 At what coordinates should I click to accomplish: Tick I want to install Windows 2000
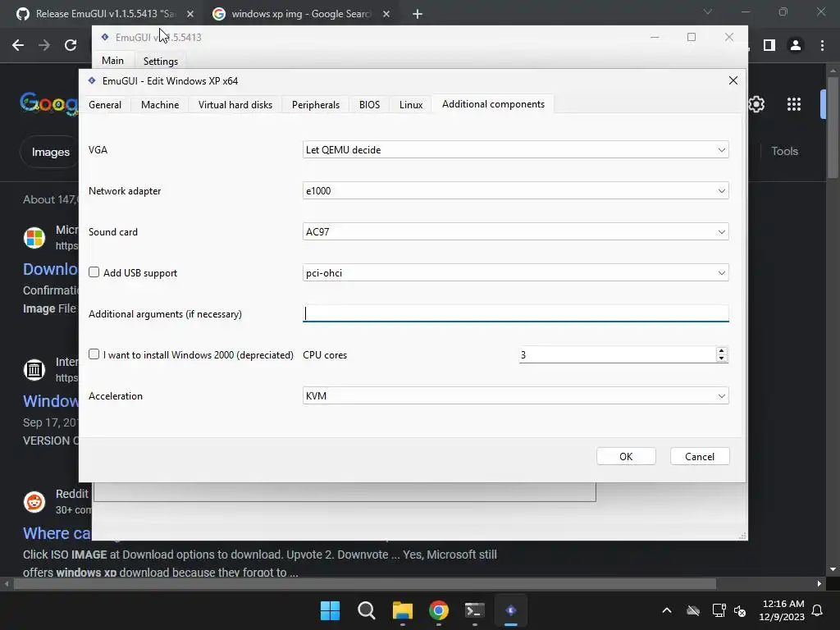(x=94, y=354)
